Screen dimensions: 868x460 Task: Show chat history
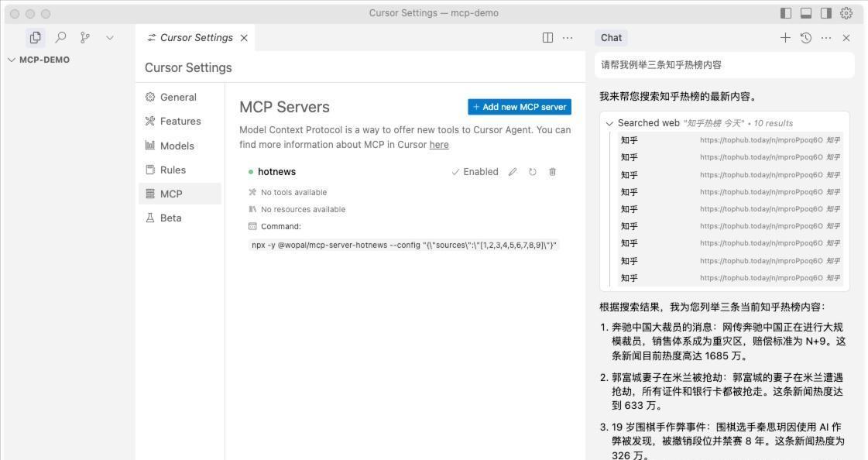[806, 38]
